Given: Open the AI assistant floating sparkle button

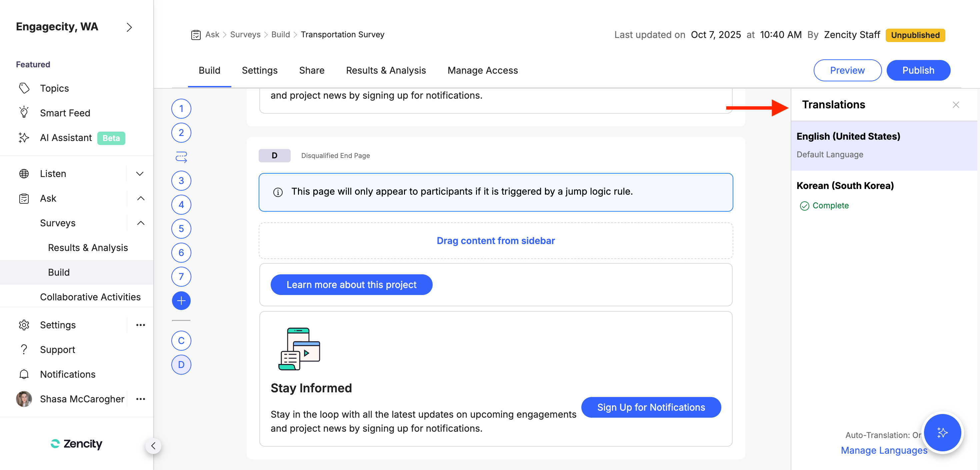Looking at the screenshot, I should pos(942,433).
